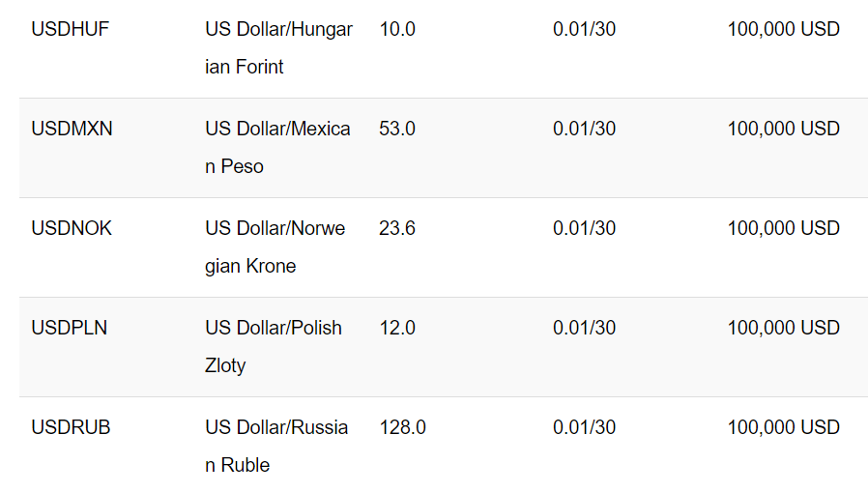Click the 0.01/30 lot size for USDPLN

pyautogui.click(x=584, y=328)
